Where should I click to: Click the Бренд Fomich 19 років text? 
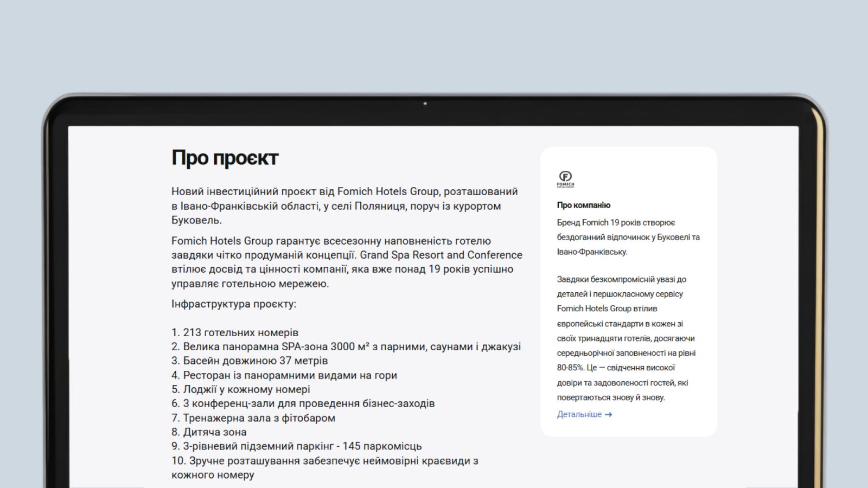coord(628,237)
